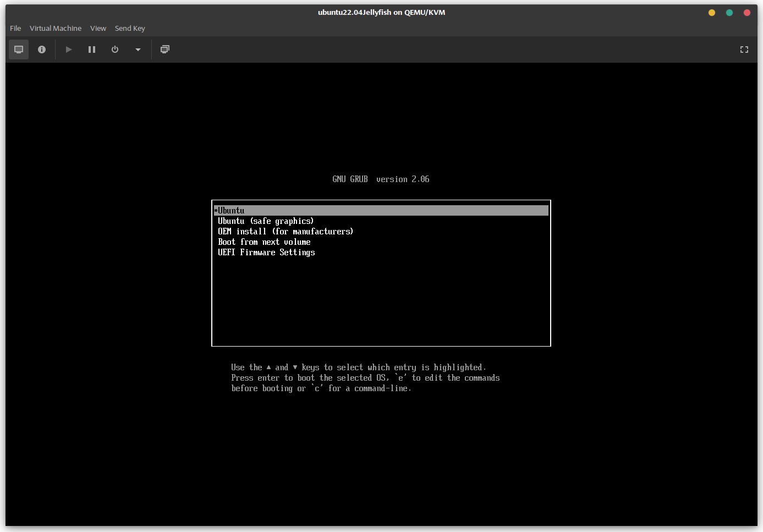The width and height of the screenshot is (763, 532).
Task: Open virtual hardware details info
Action: 42,50
